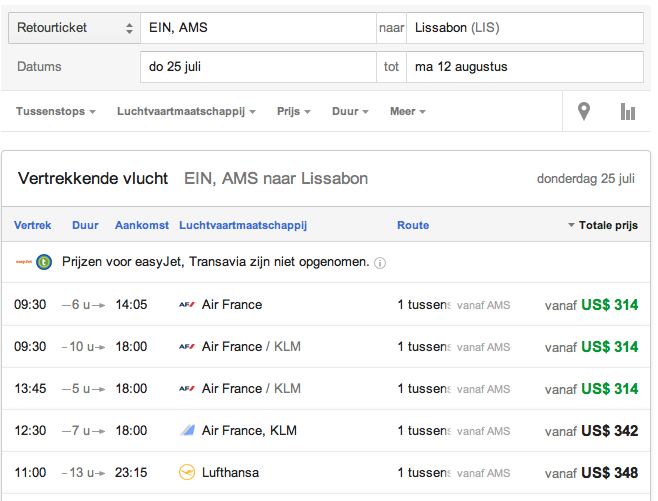Click the green Transavia logo icon

[x=44, y=262]
